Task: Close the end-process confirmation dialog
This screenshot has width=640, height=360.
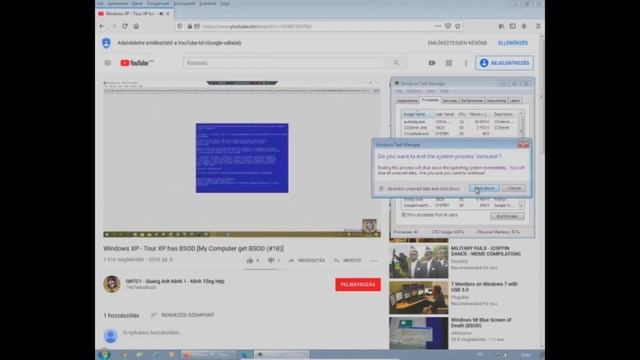Action: coord(523,144)
